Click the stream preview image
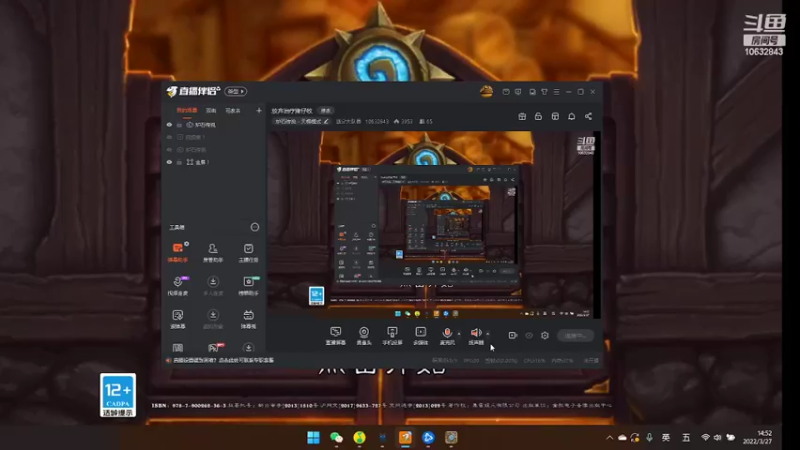Image resolution: width=800 pixels, height=450 pixels. pos(434,225)
